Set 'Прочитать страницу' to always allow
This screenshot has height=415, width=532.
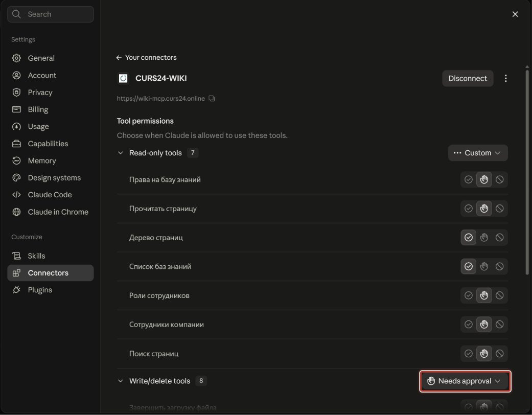(x=468, y=209)
